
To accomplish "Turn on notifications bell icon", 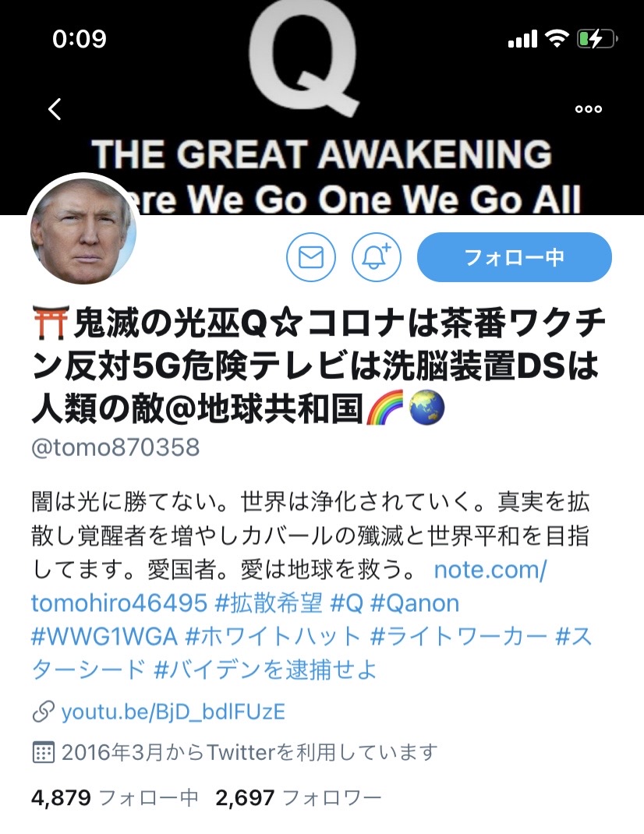I will click(x=377, y=257).
